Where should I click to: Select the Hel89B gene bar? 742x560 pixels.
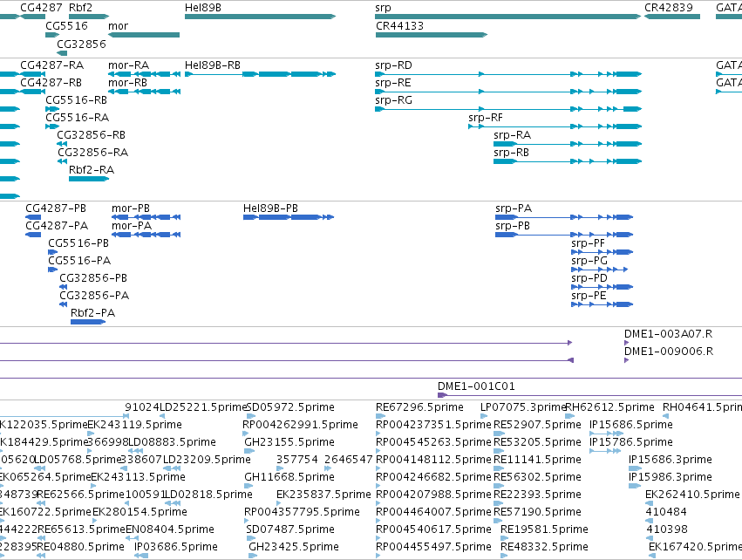261,17
